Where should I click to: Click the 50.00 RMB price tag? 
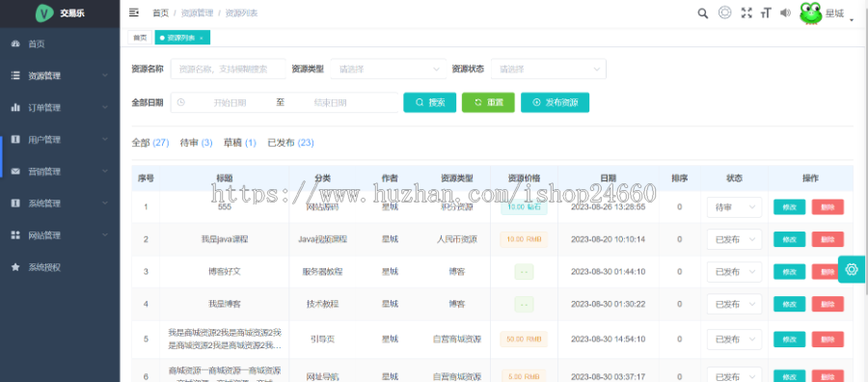(524, 340)
